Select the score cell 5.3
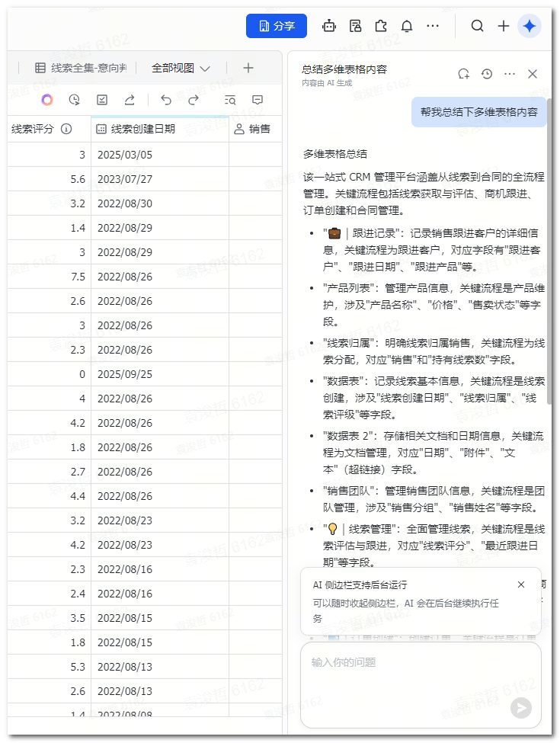 (x=50, y=667)
